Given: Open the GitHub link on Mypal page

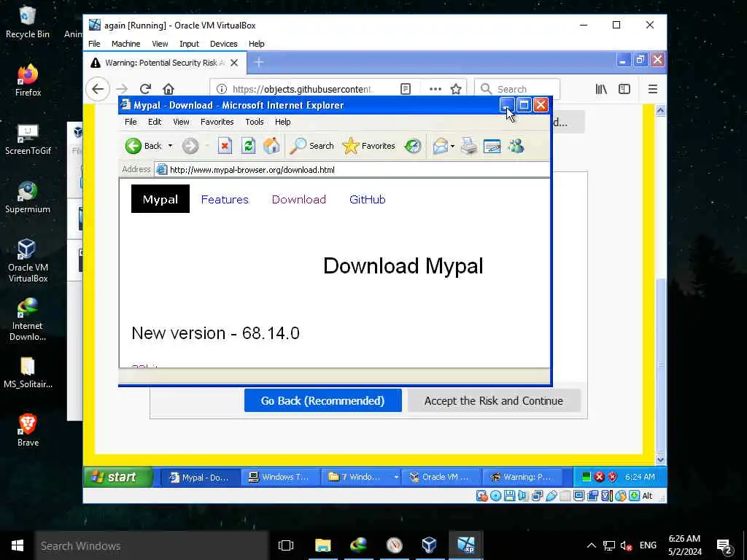Looking at the screenshot, I should (368, 200).
